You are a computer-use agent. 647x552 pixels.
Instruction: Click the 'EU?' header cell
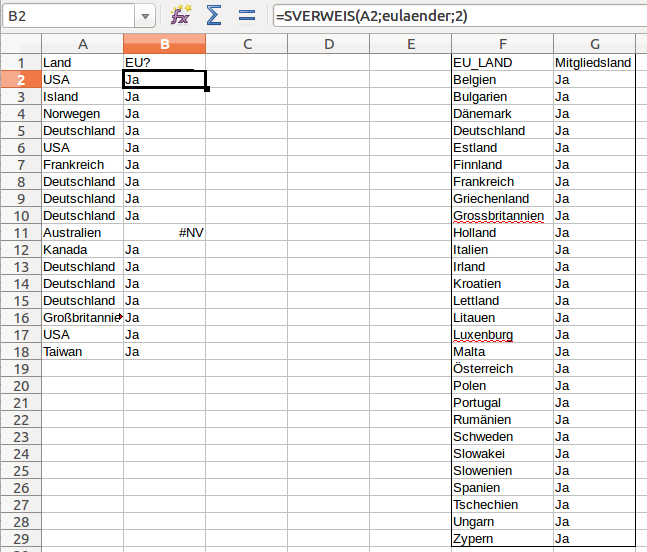[x=164, y=63]
